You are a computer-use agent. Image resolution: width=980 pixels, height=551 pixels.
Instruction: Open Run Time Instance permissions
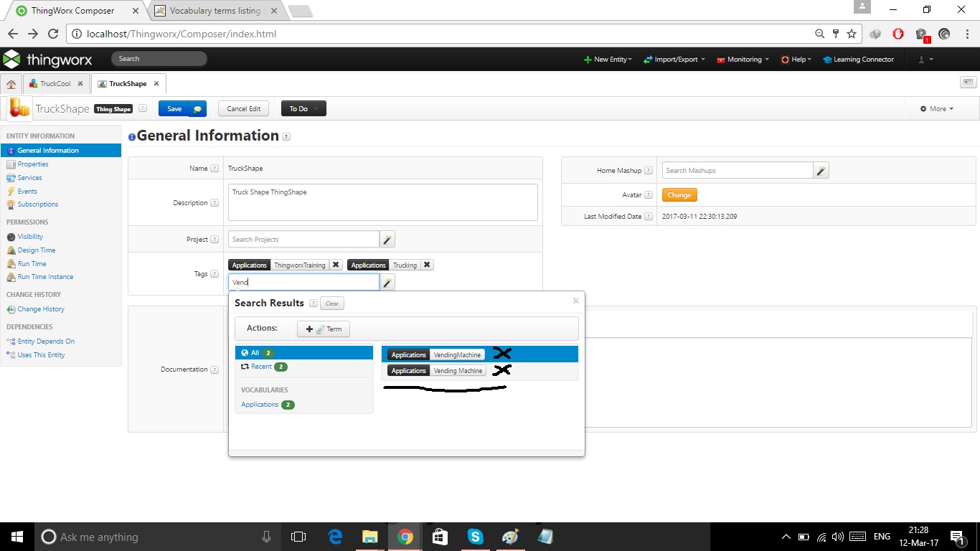click(45, 277)
